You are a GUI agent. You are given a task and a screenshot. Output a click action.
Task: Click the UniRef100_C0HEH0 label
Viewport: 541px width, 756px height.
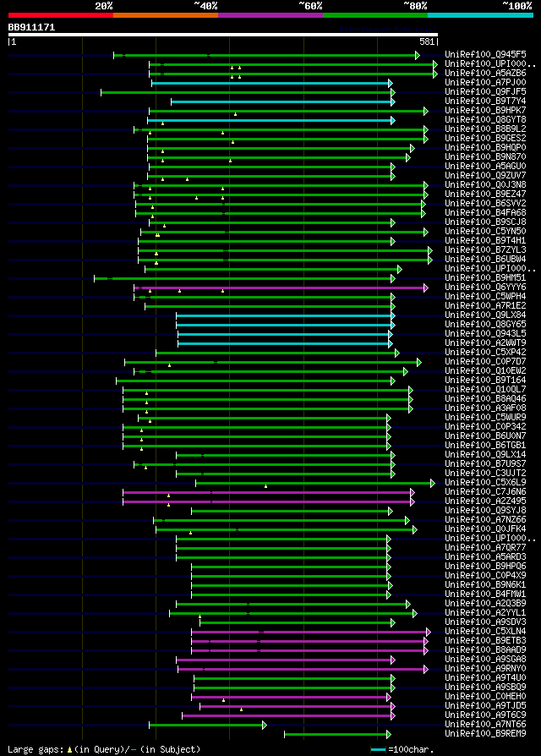coord(485,696)
